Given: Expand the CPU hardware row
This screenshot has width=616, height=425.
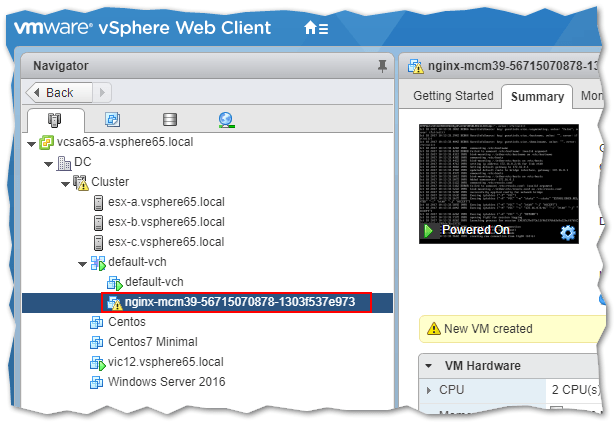Looking at the screenshot, I should 429,390.
